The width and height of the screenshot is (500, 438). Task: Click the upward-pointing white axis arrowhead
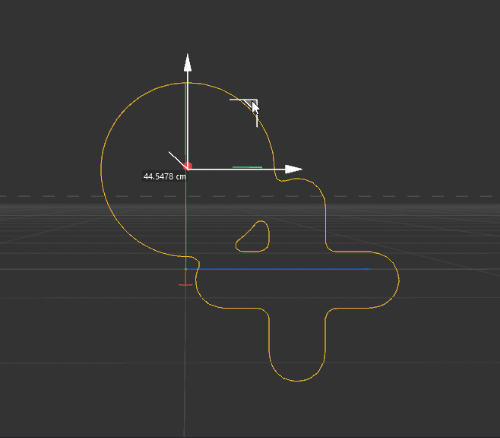[188, 62]
